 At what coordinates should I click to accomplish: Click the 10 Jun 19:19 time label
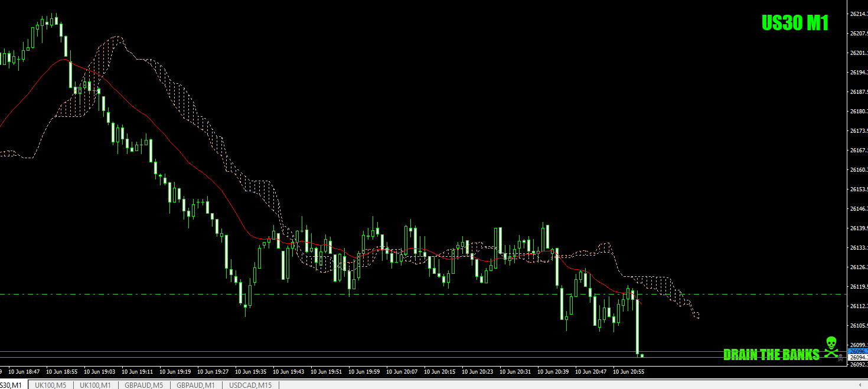tap(175, 372)
